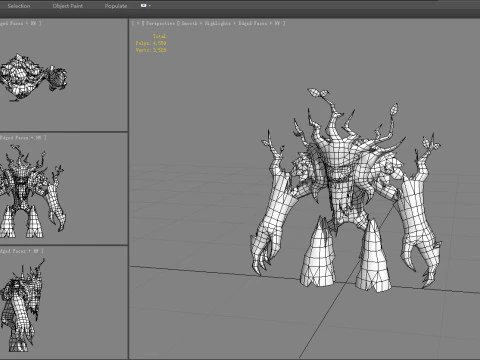Screen dimensions: 480x360
Task: Click the top-view model in upper-left viewport
Action: (33, 77)
